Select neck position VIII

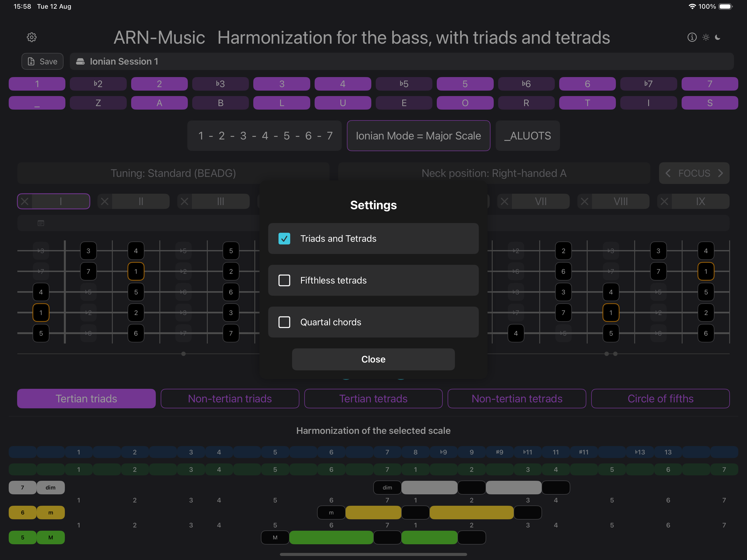click(621, 202)
